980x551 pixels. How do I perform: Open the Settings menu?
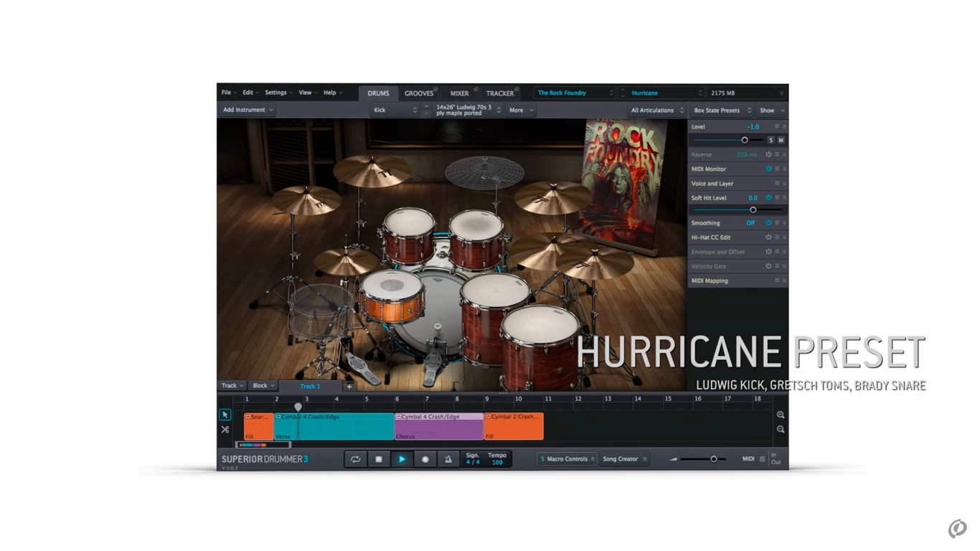pos(278,93)
